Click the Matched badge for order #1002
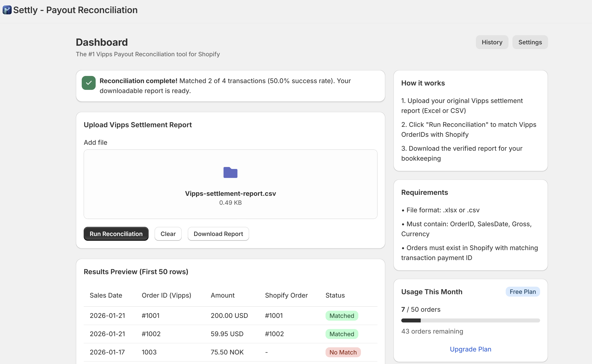This screenshot has height=364, width=592. click(341, 334)
